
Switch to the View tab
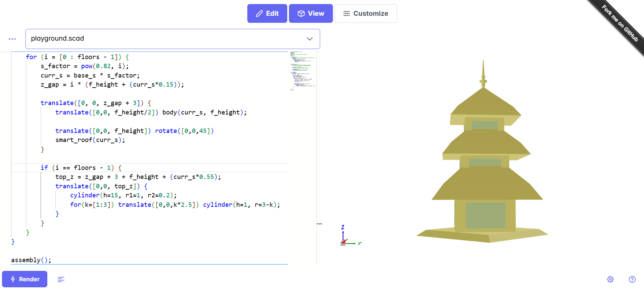click(x=311, y=13)
